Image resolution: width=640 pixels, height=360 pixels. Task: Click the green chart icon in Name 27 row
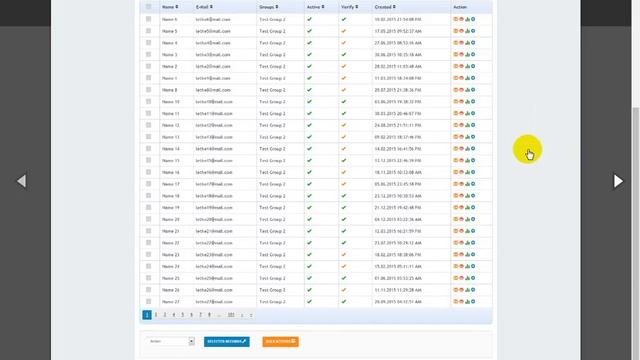[467, 302]
